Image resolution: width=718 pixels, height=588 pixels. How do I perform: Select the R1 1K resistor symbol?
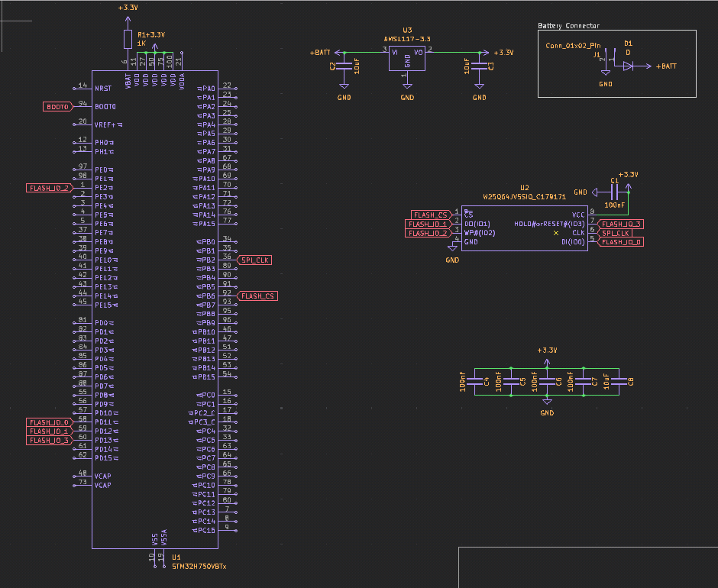[x=128, y=40]
